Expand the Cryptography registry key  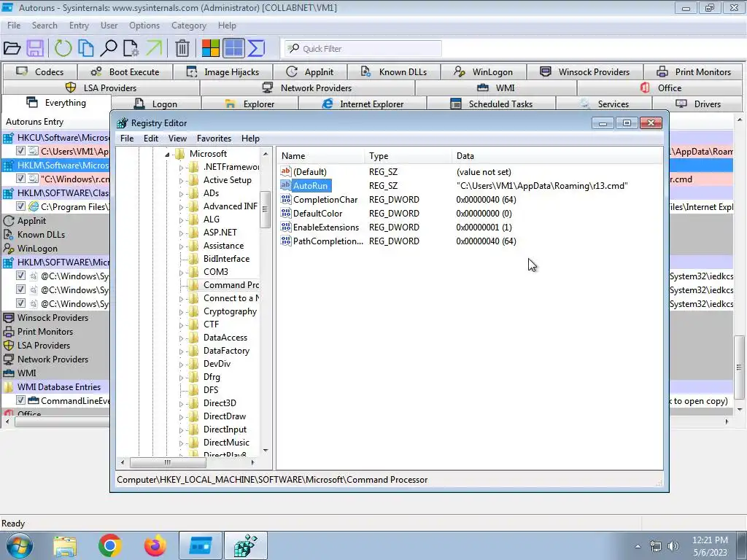pyautogui.click(x=181, y=312)
